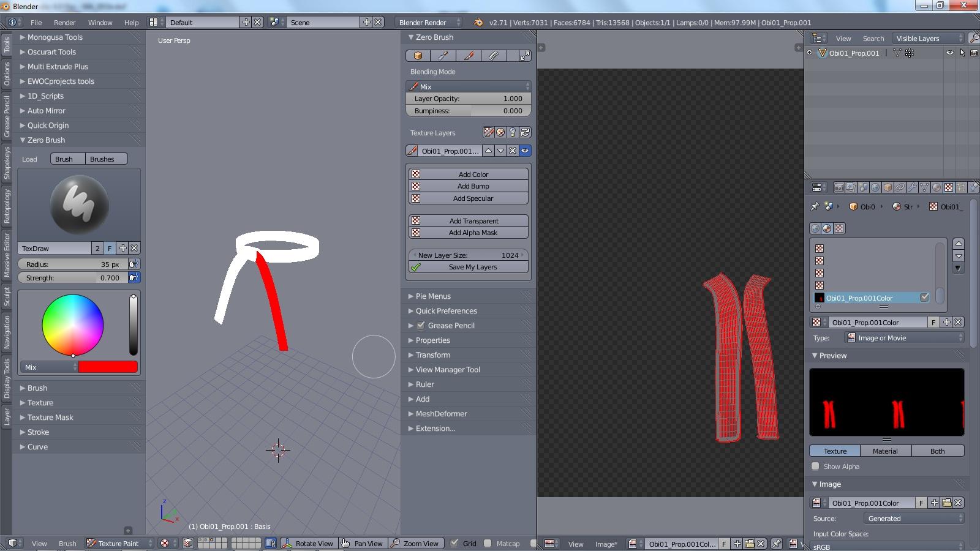
Task: Click the light bulb icon beside Texture Layers
Action: tap(513, 132)
